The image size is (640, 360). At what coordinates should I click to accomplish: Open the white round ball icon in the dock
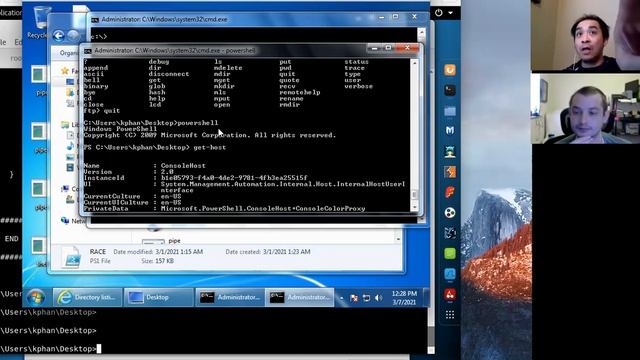450,213
